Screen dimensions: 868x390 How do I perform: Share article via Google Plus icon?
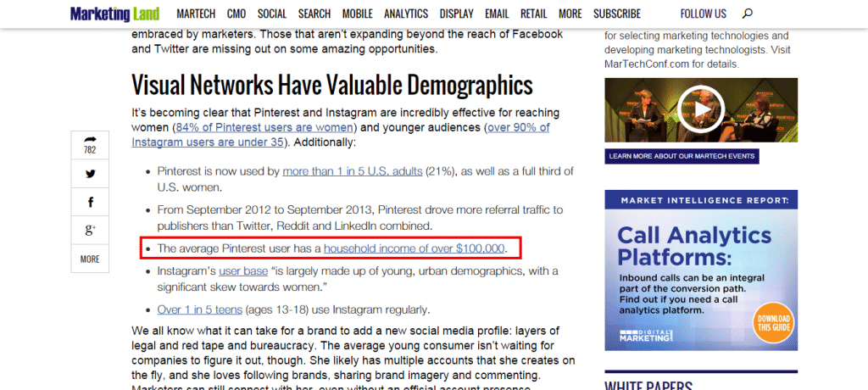pyautogui.click(x=90, y=231)
